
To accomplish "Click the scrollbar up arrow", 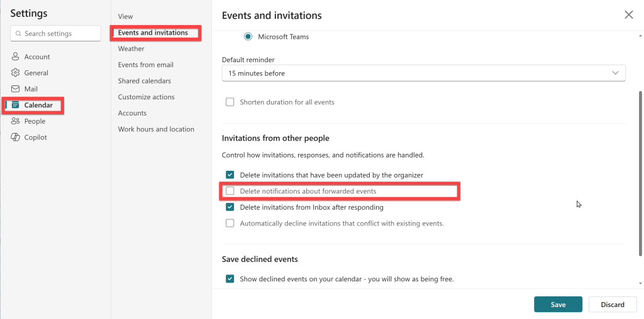I will 641,36.
